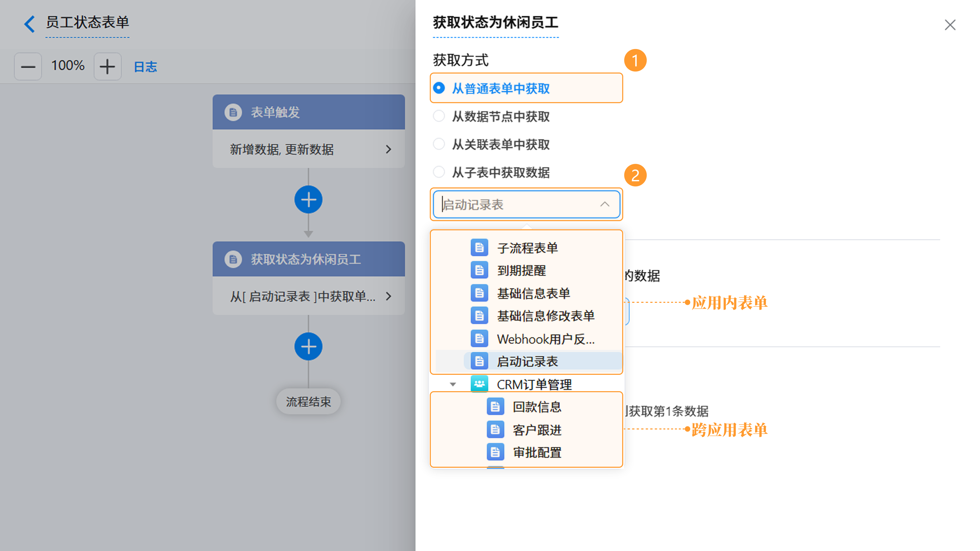980x551 pixels.
Task: Click the form icon beside 基础信息修改表单
Action: tap(479, 315)
